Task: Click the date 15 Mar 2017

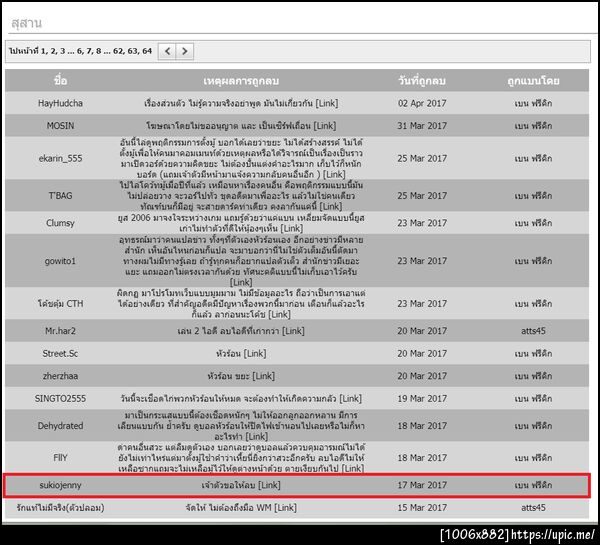Action: 422,507
